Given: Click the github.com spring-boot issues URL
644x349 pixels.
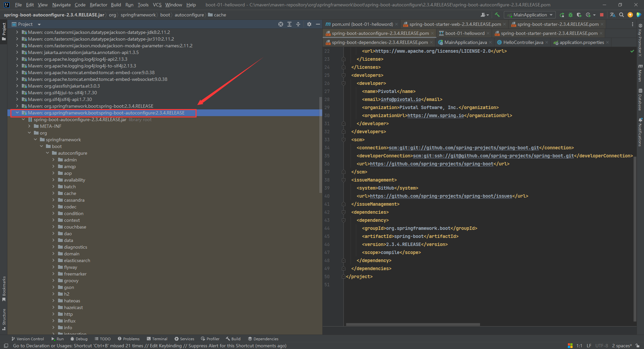Looking at the screenshot, I should 441,196.
